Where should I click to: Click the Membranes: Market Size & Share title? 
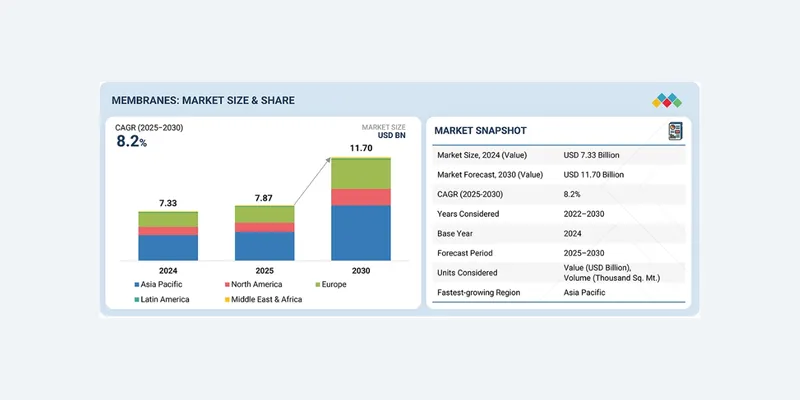pos(203,101)
